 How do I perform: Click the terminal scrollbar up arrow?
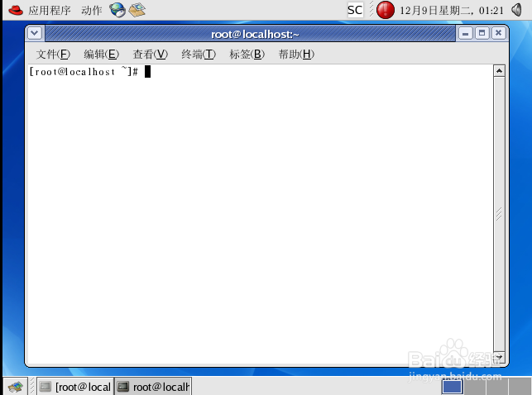499,71
